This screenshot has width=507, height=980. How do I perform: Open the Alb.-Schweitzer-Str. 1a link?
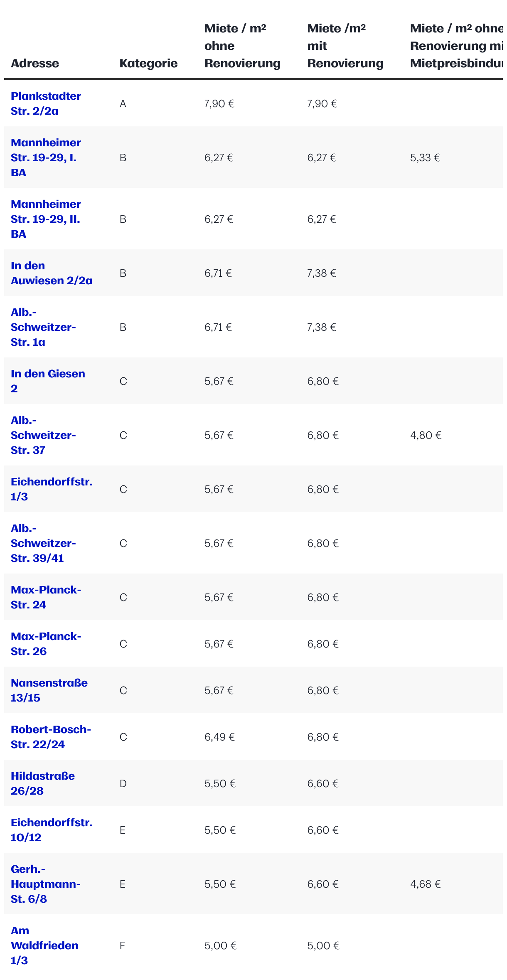[x=43, y=327]
